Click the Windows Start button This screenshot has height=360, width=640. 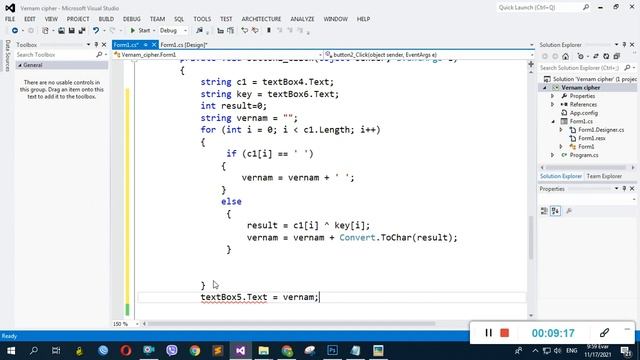(x=11, y=351)
